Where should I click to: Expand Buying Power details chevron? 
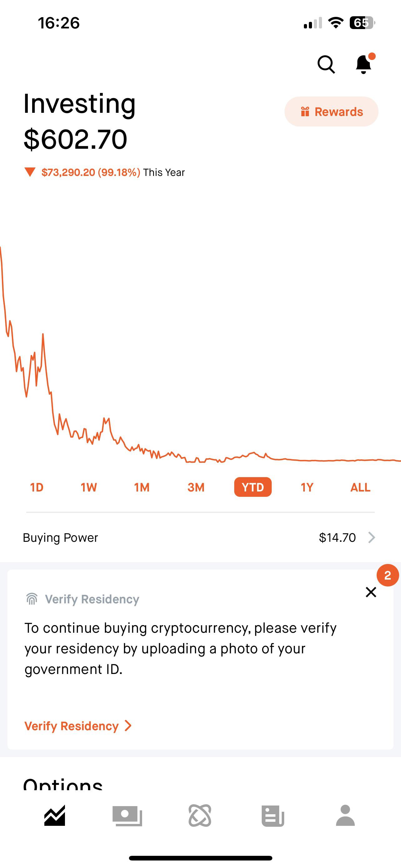[x=371, y=537]
